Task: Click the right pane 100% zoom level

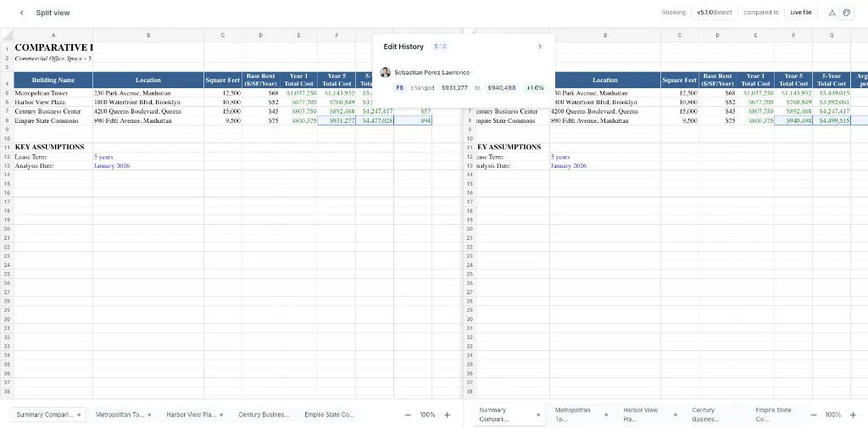Action: tap(833, 415)
